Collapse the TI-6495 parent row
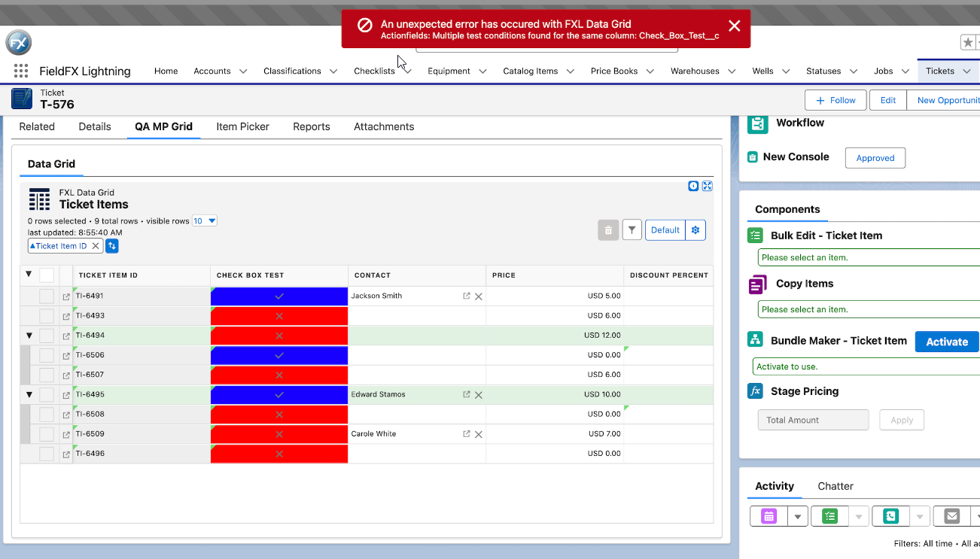This screenshot has width=980, height=559. [x=29, y=395]
